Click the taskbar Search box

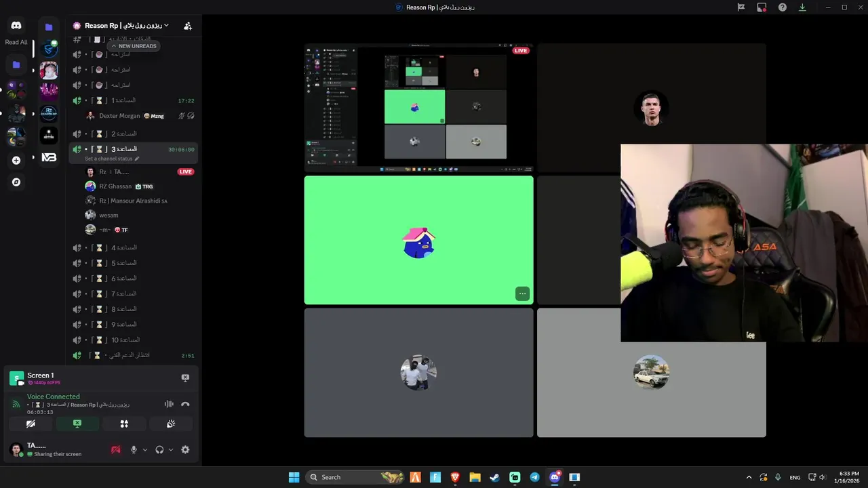tap(355, 477)
